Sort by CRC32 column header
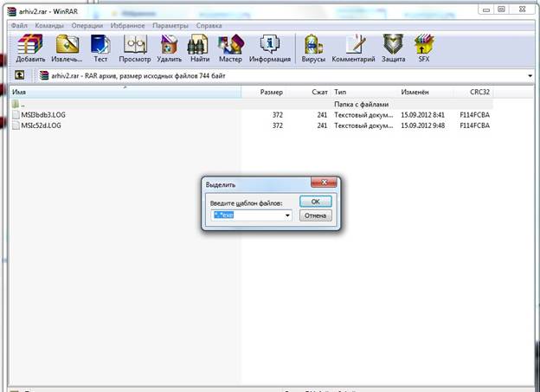Screen dimensions: 540x392 [472, 92]
